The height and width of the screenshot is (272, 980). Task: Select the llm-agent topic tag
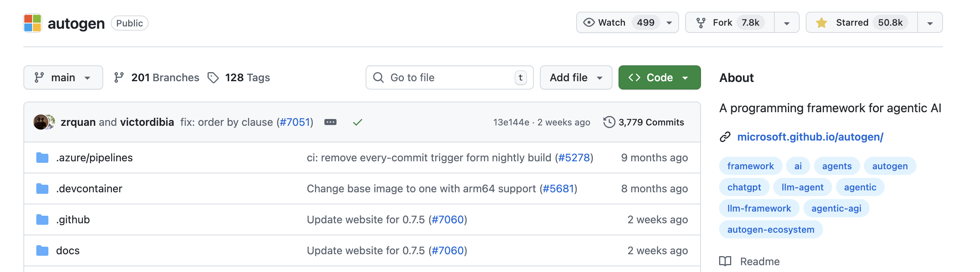pos(802,187)
